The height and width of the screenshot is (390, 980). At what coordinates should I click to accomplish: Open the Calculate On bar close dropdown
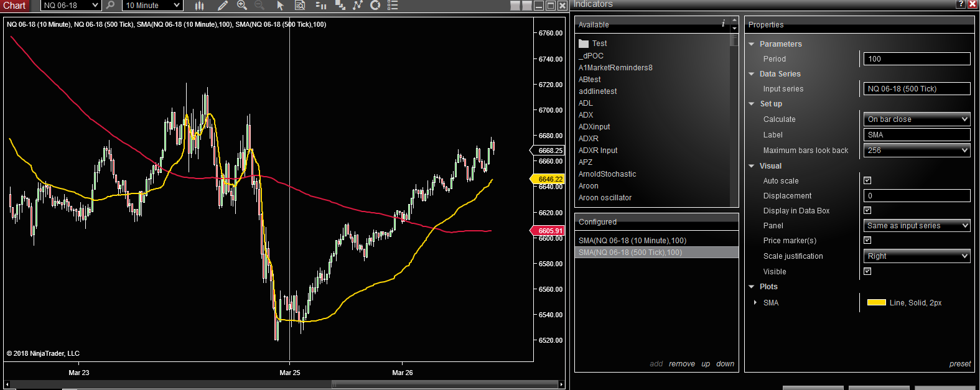(x=917, y=119)
